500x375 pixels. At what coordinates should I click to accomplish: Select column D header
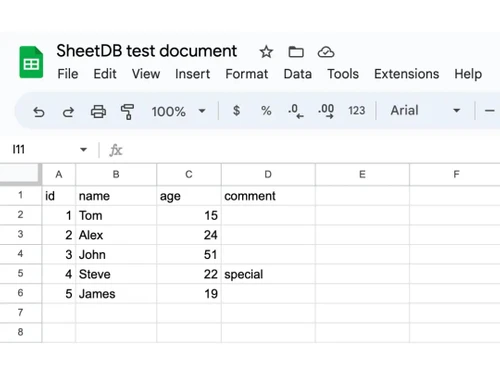click(268, 174)
